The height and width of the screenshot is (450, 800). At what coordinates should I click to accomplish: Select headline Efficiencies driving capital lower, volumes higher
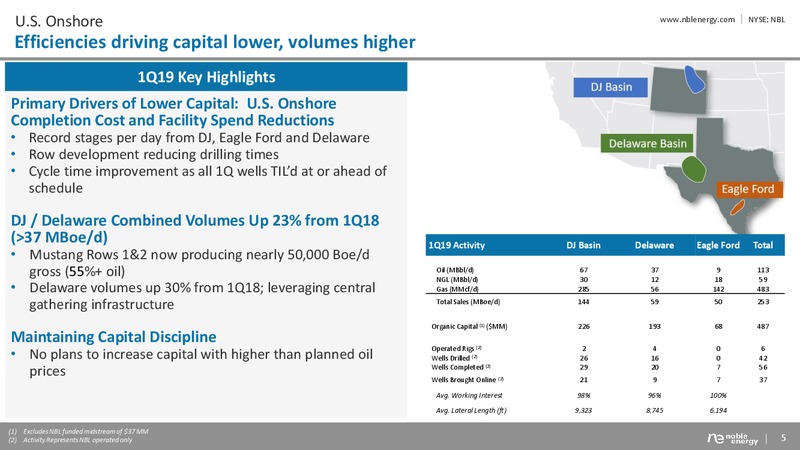click(215, 42)
